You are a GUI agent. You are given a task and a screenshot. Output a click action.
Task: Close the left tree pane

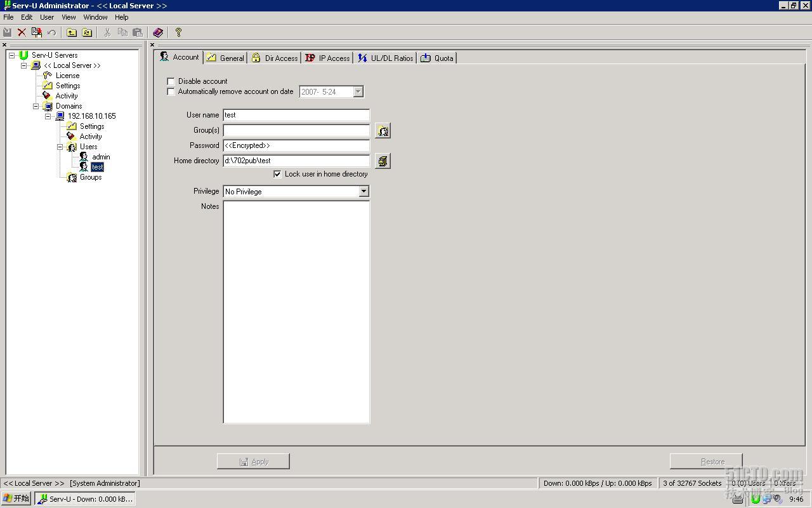[x=4, y=45]
